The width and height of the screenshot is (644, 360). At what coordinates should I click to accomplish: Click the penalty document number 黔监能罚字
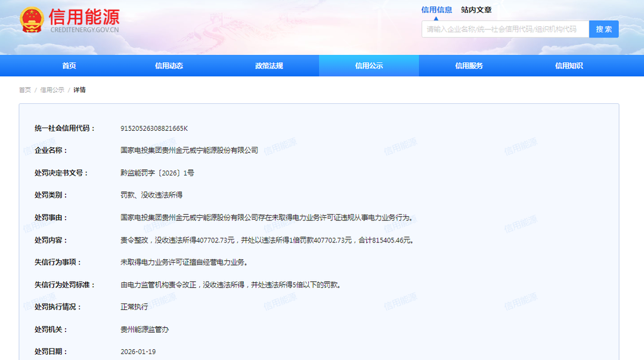(157, 173)
